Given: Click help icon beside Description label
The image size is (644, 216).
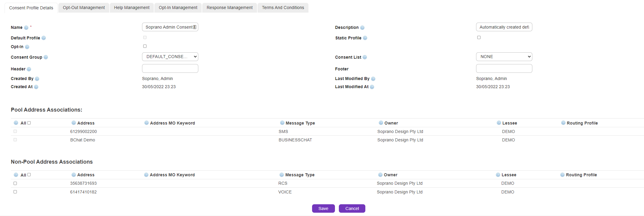Looking at the screenshot, I should (362, 28).
